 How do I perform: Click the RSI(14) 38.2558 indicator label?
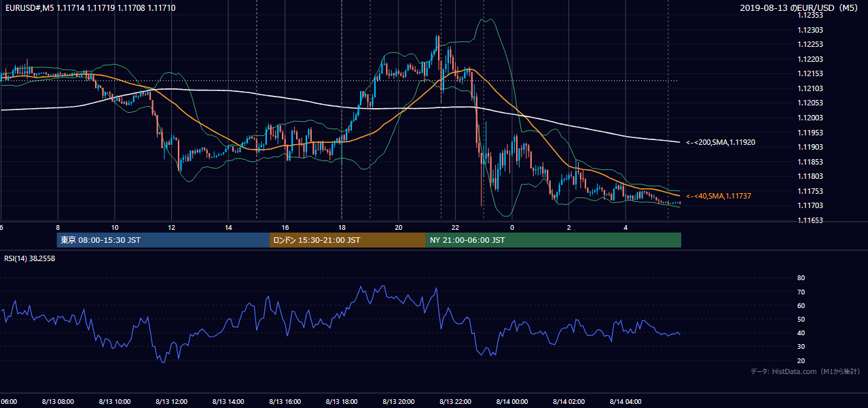[30, 258]
